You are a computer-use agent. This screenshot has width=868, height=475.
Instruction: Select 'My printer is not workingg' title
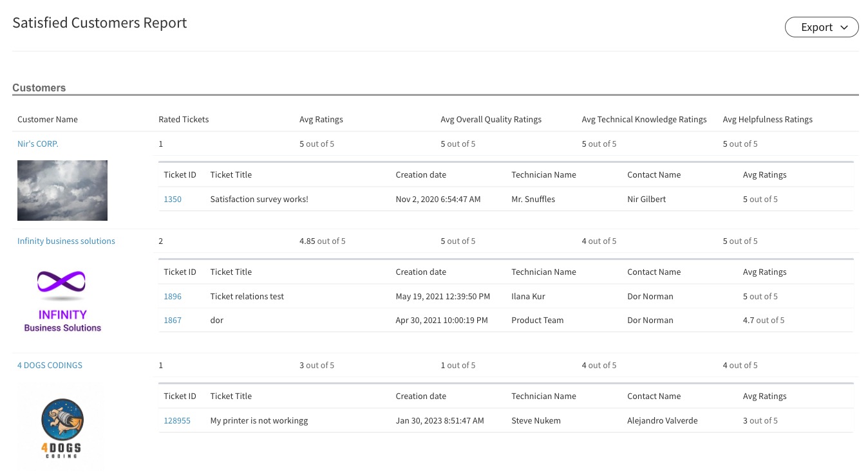[x=259, y=421]
